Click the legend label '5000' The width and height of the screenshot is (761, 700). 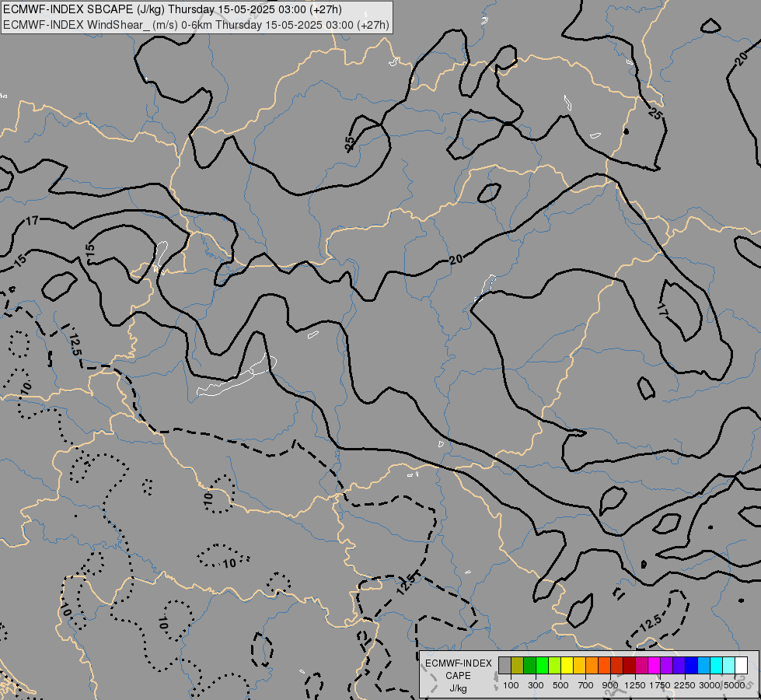(x=735, y=685)
